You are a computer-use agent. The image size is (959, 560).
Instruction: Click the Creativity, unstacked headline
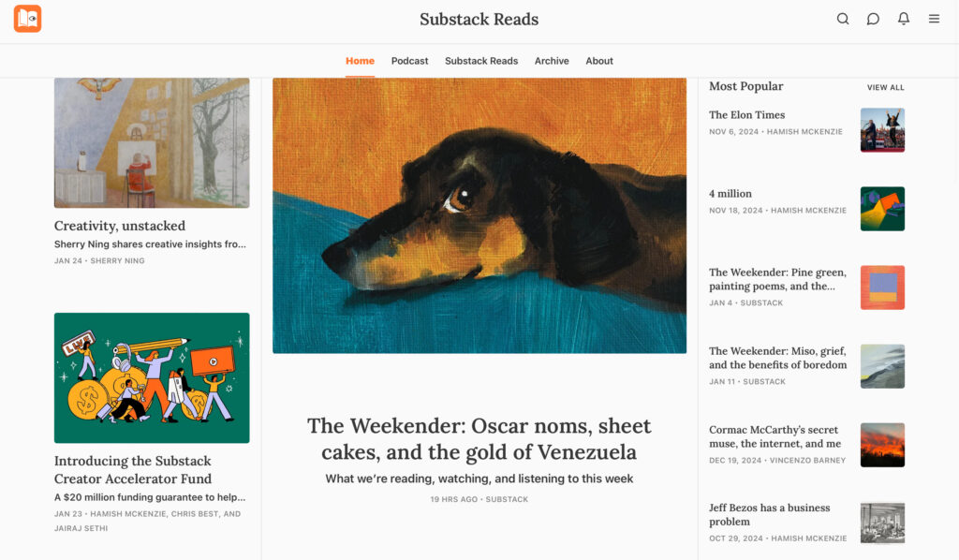120,226
